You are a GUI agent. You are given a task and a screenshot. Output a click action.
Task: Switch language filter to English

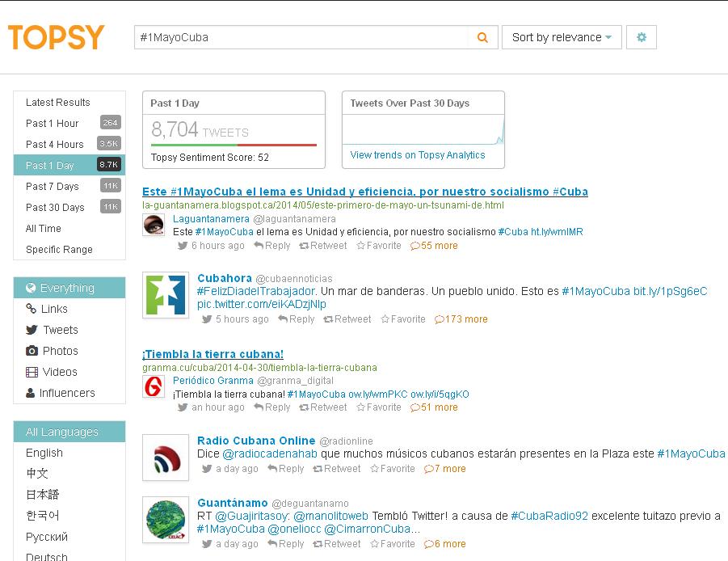44,453
